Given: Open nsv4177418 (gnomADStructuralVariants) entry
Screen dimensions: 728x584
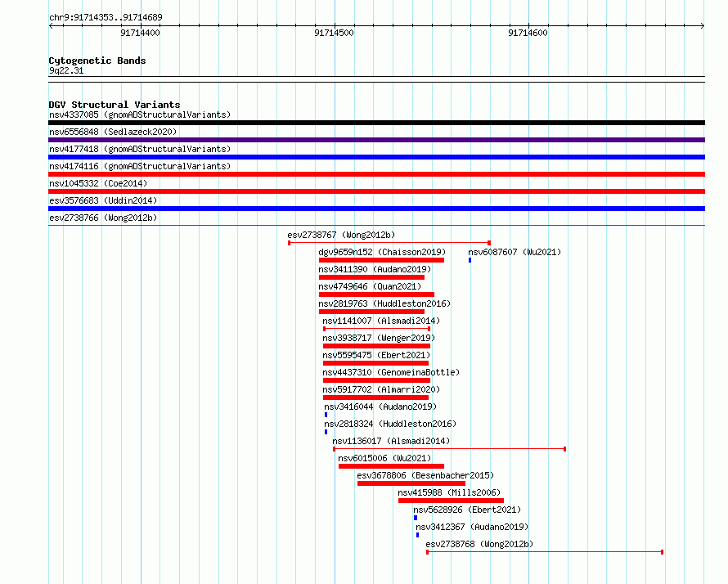Looking at the screenshot, I should 140,149.
